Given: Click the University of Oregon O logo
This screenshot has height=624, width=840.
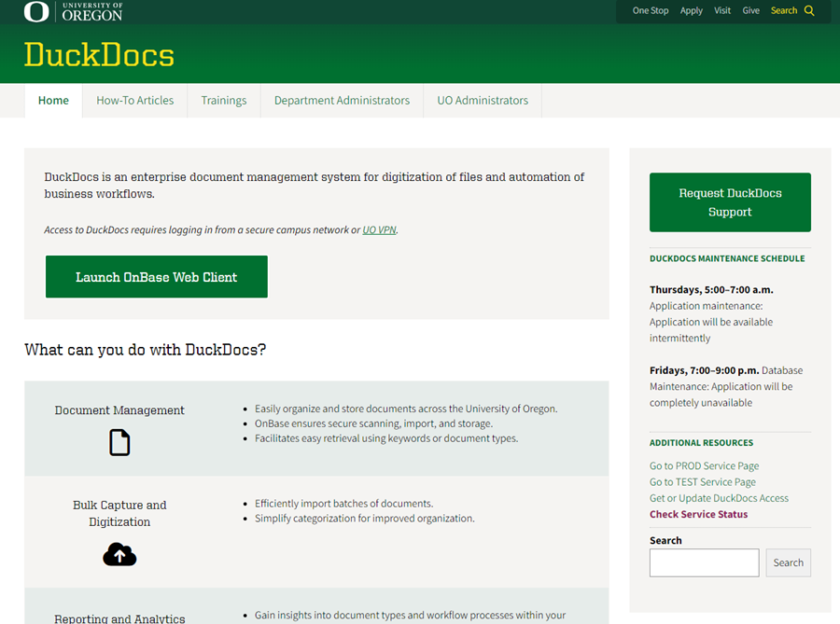Looking at the screenshot, I should pos(36,11).
